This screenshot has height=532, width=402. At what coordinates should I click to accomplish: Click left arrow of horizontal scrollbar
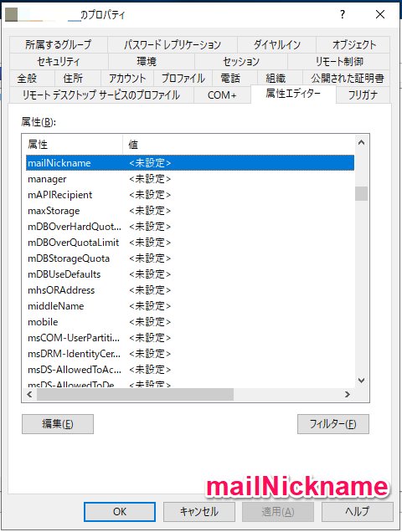pyautogui.click(x=29, y=394)
